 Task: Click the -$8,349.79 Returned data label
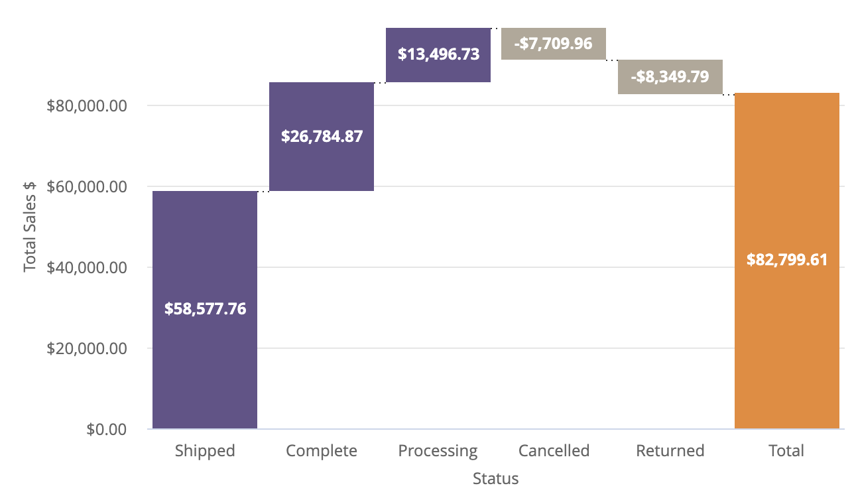(x=670, y=76)
